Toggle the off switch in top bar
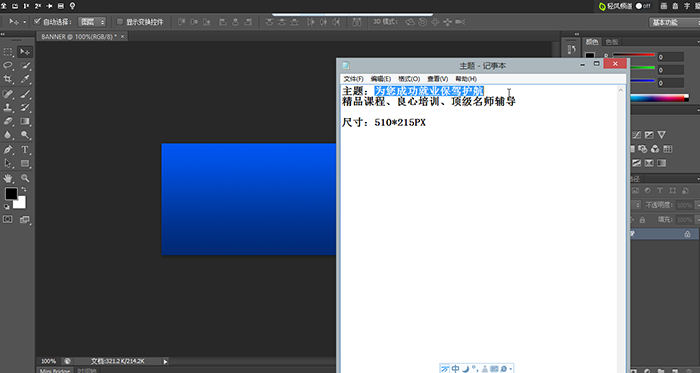 click(643, 6)
